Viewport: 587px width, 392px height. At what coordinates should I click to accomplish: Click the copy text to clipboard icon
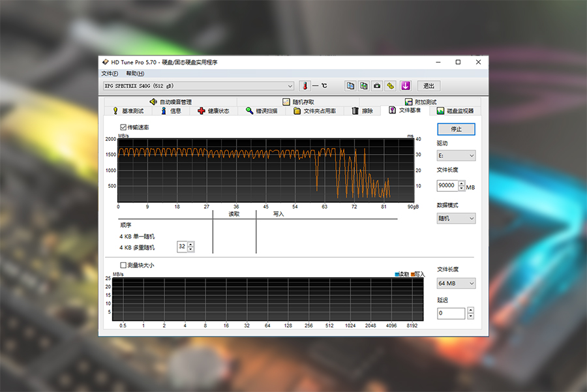click(350, 85)
